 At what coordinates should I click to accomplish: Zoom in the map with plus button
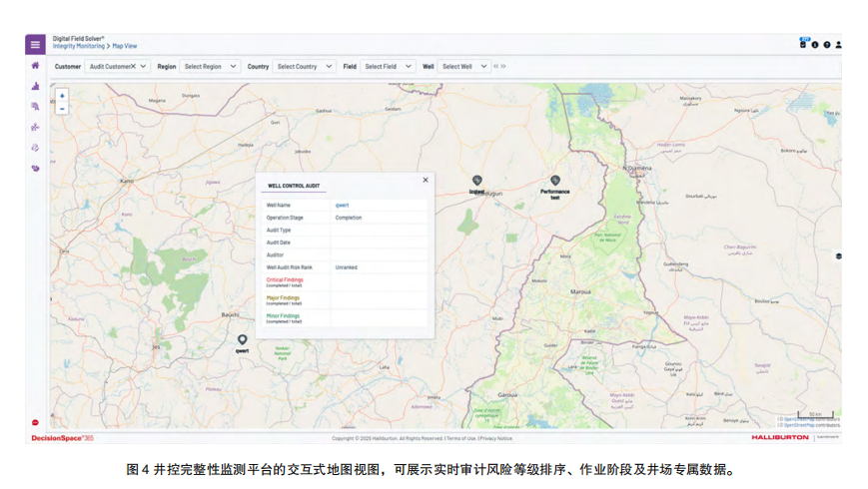point(62,97)
